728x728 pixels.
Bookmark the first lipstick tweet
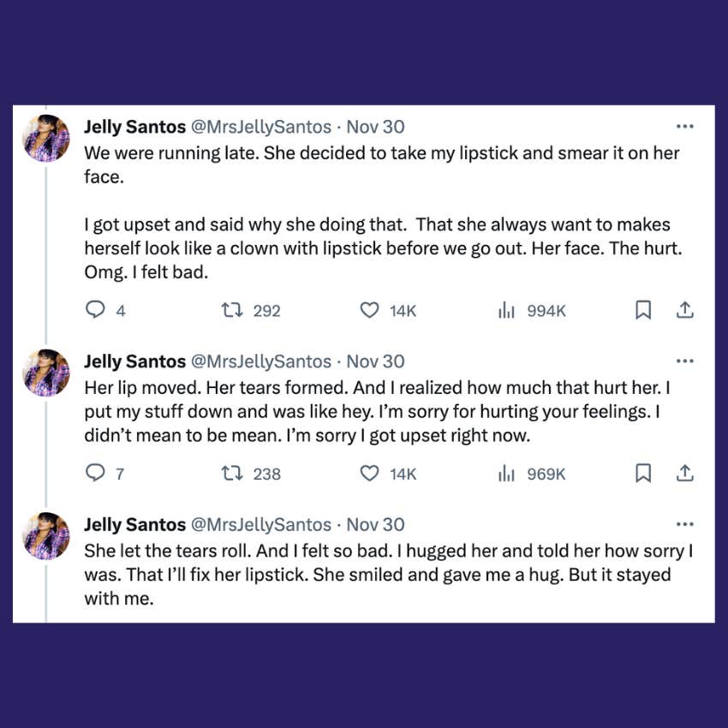click(x=643, y=310)
